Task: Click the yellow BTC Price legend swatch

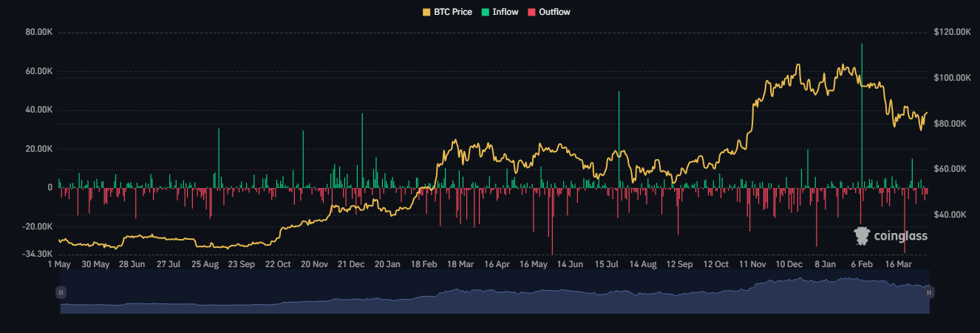Action: click(x=426, y=12)
